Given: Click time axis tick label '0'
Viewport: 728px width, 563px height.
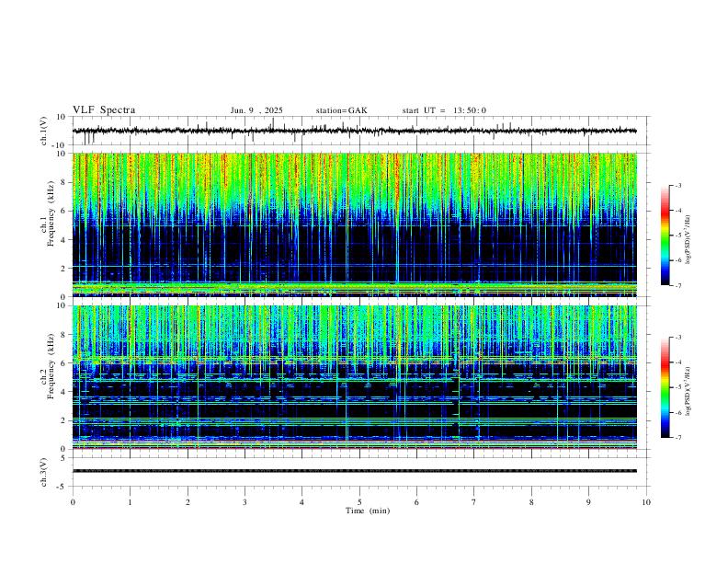Looking at the screenshot, I should click(73, 502).
